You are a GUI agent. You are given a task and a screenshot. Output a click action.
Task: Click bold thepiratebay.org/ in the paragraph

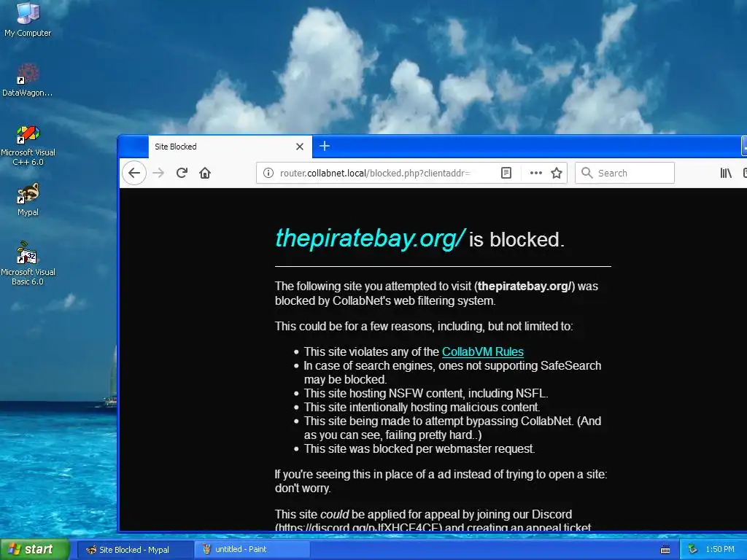[524, 287]
